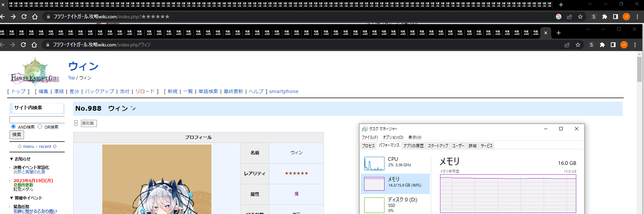Open the front Chrome window's three-dot menu

635,45
